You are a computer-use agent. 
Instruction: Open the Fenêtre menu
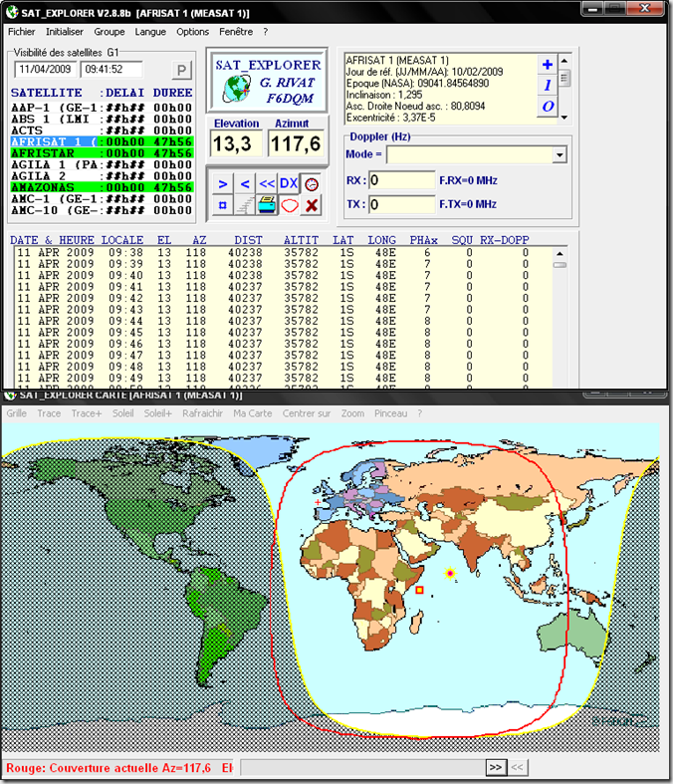[x=236, y=32]
